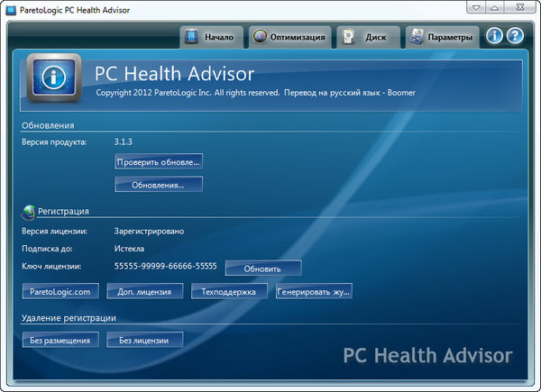541x392 pixels.
Task: Click the license key 55555-99999-66666-55555
Action: (x=166, y=267)
